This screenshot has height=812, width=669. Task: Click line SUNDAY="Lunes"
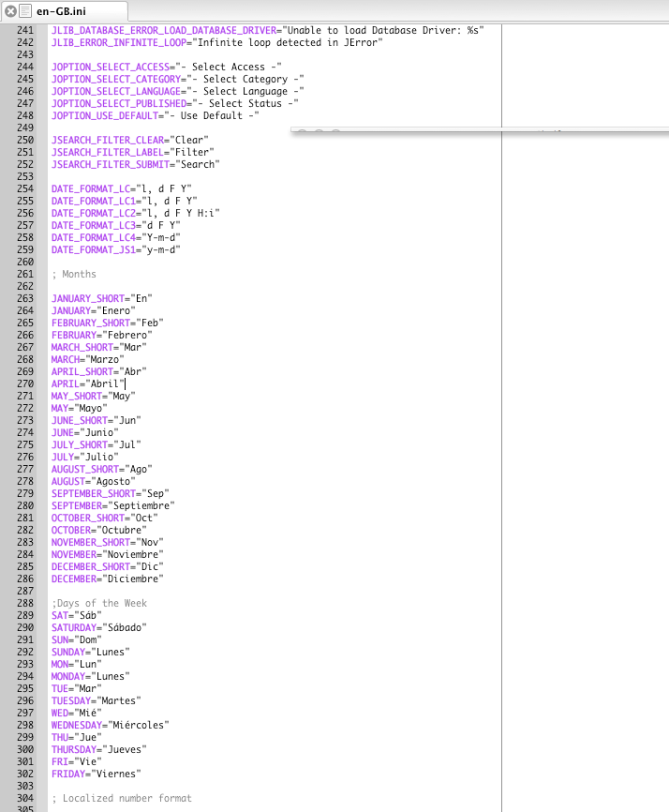(x=91, y=652)
